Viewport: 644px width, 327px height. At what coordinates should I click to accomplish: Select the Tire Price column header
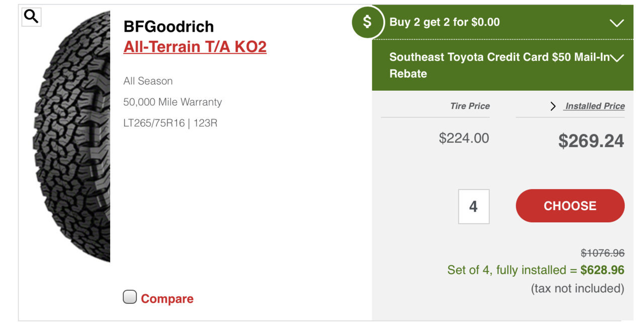point(470,106)
